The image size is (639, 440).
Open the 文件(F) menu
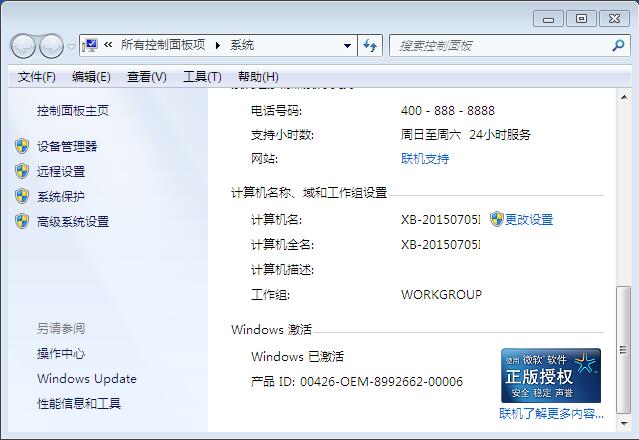(37, 77)
